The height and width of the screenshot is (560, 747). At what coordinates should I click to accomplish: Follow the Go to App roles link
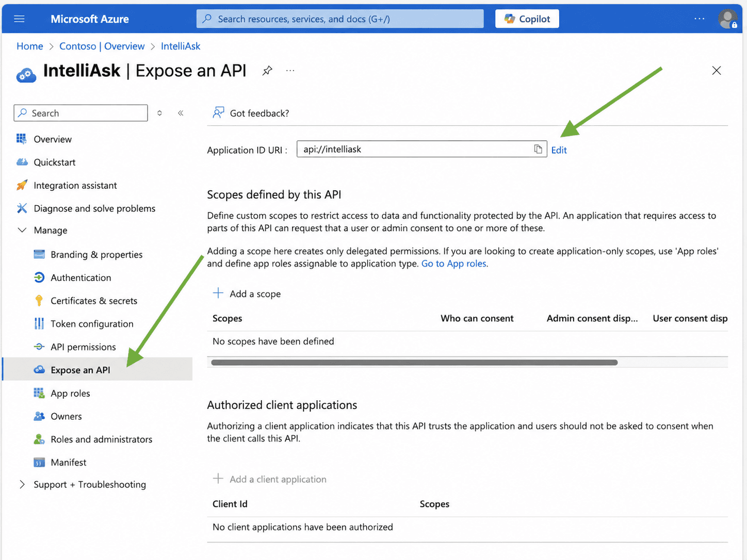coord(454,263)
